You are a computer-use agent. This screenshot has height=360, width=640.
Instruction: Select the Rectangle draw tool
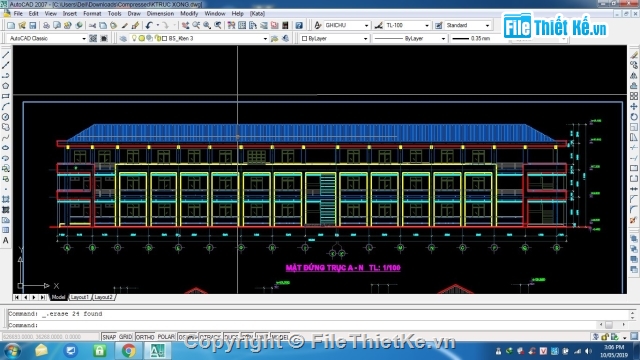6,96
